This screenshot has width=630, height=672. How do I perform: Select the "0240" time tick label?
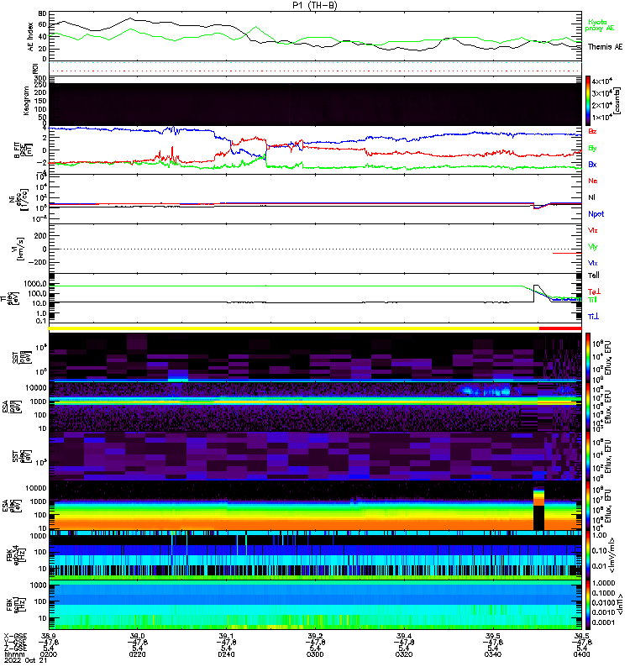point(226,654)
